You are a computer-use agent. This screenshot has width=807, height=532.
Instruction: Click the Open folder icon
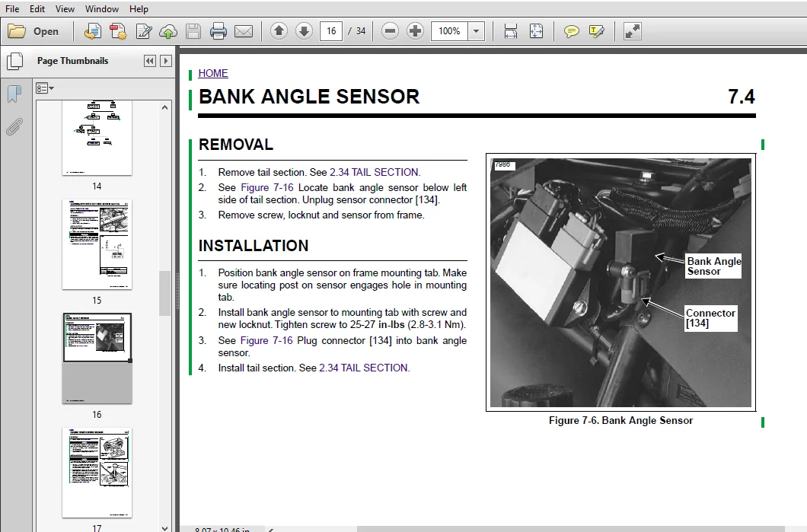pyautogui.click(x=17, y=31)
